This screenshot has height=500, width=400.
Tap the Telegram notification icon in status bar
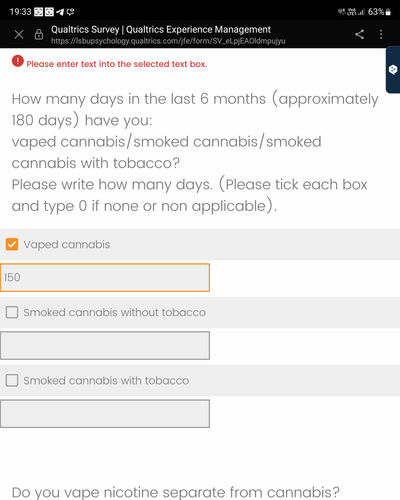[x=60, y=12]
